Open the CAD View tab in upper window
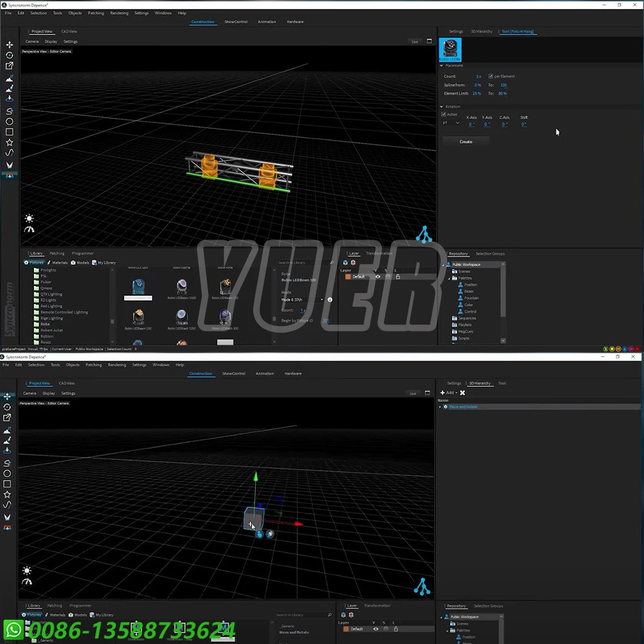This screenshot has height=644, width=644. tap(69, 31)
